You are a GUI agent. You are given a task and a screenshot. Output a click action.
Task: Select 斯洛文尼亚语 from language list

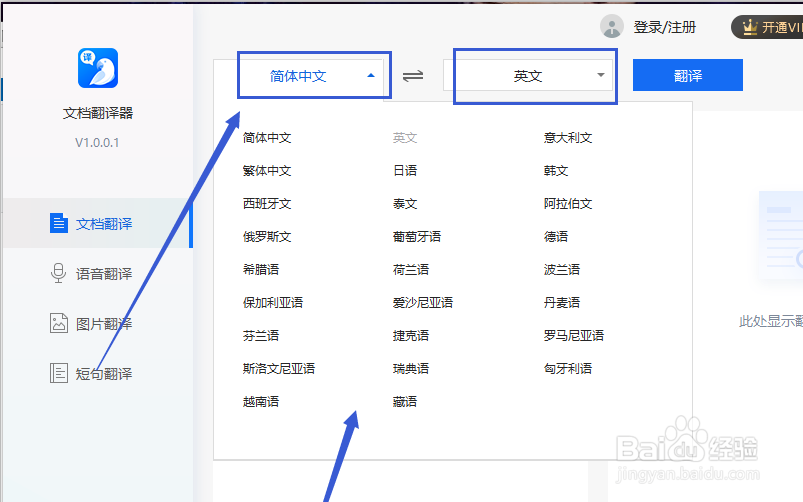[x=279, y=369]
